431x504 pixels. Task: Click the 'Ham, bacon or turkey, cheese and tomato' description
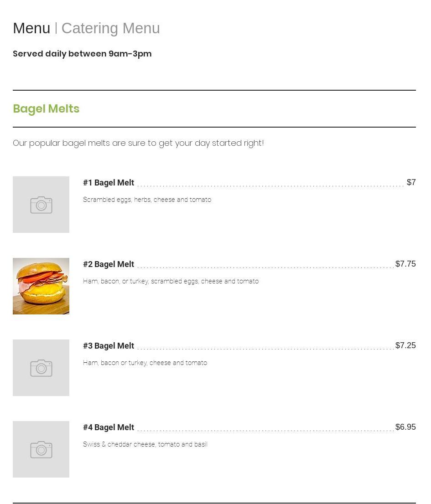[145, 363]
